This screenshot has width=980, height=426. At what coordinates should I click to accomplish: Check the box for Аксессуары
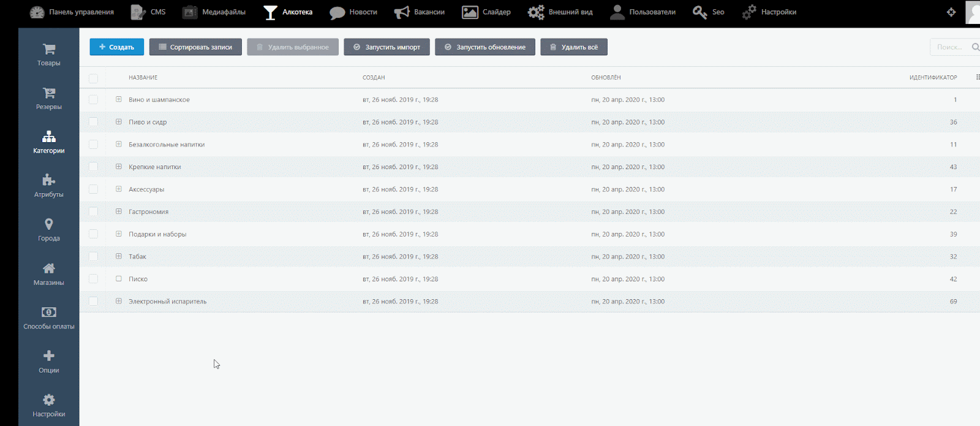pyautogui.click(x=93, y=189)
